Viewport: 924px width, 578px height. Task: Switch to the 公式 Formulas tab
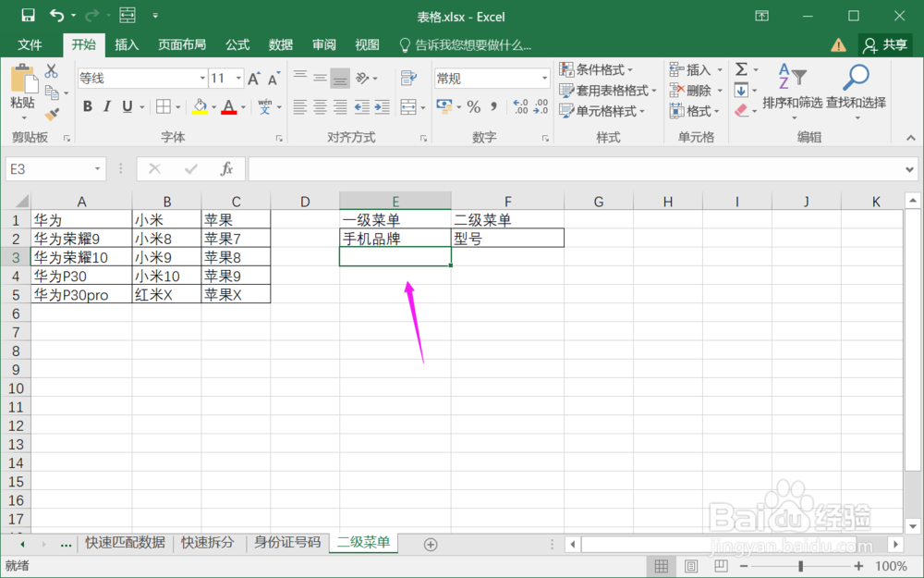point(237,44)
